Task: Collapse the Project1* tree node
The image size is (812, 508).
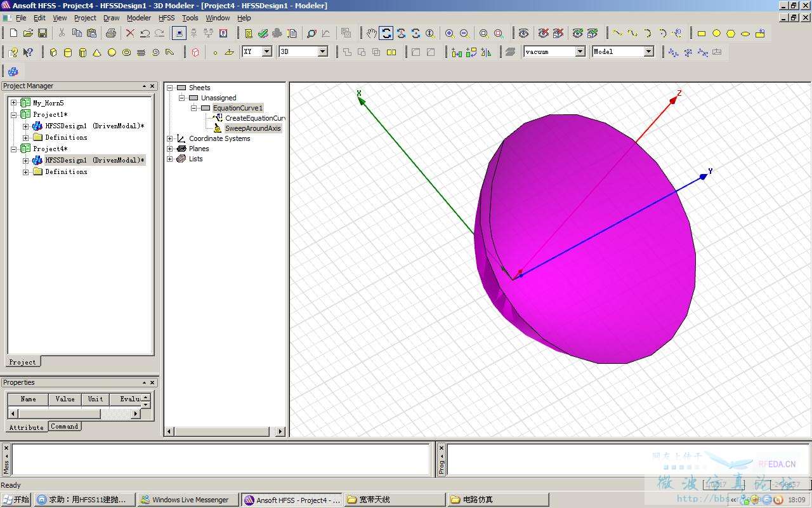Action: [13, 114]
